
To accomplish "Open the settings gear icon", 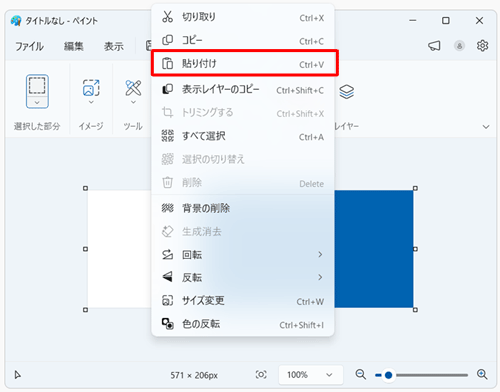I will coord(482,46).
